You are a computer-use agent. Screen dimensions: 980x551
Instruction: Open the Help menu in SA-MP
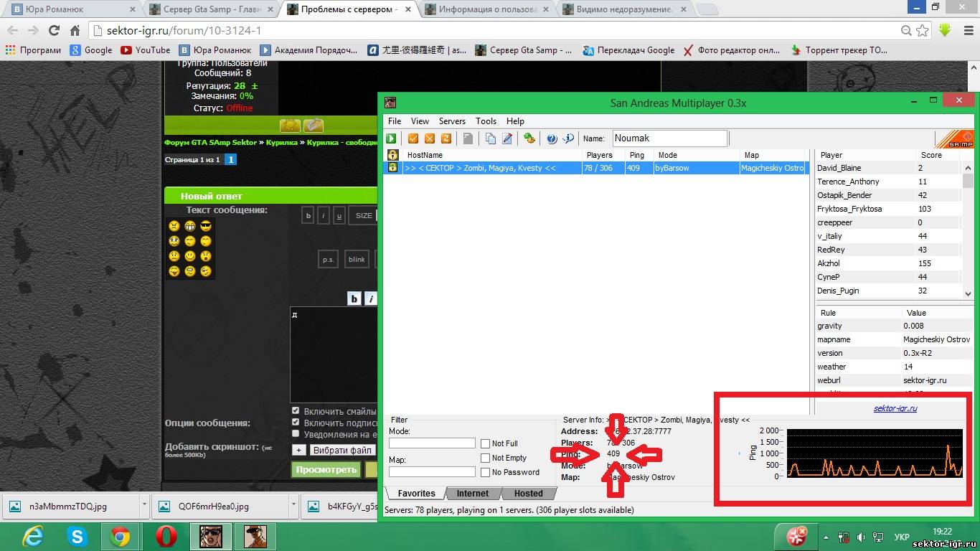pos(515,121)
